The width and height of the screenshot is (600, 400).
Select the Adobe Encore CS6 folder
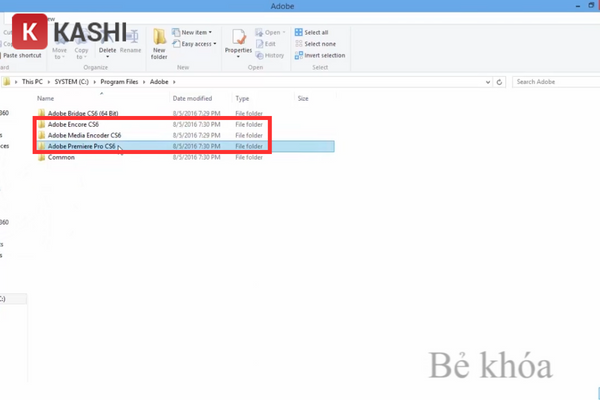click(73, 124)
